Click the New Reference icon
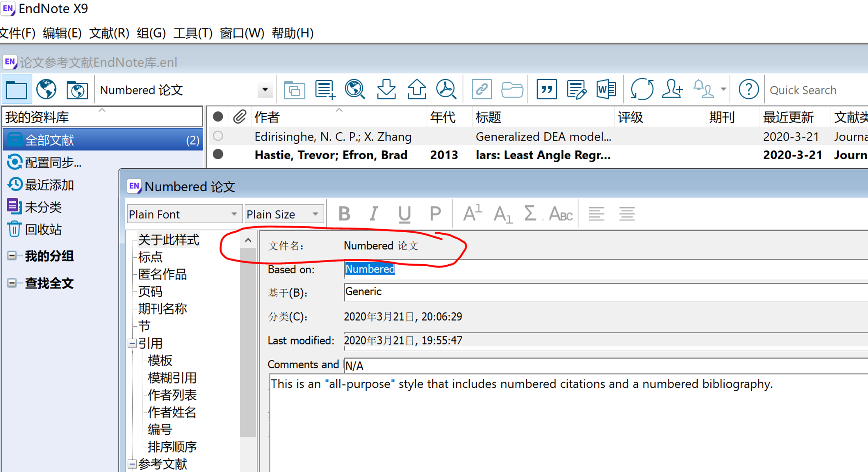 (325, 90)
